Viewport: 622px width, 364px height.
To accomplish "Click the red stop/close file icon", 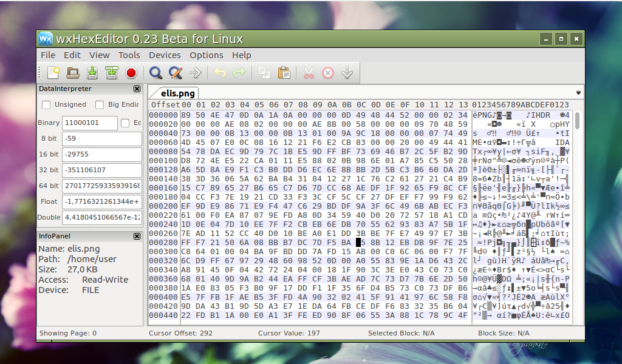I will click(x=131, y=73).
